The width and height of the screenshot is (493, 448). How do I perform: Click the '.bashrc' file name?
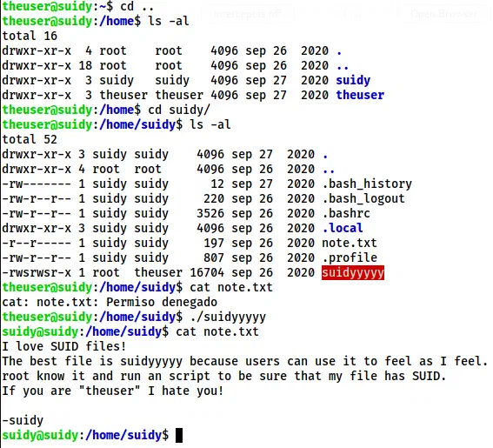click(x=346, y=213)
